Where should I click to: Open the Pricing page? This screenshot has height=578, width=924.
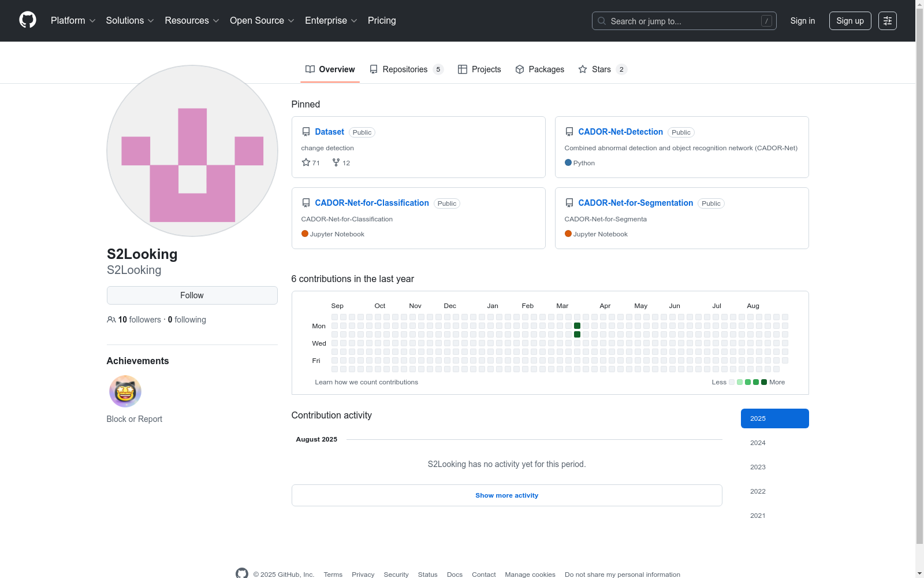[382, 21]
